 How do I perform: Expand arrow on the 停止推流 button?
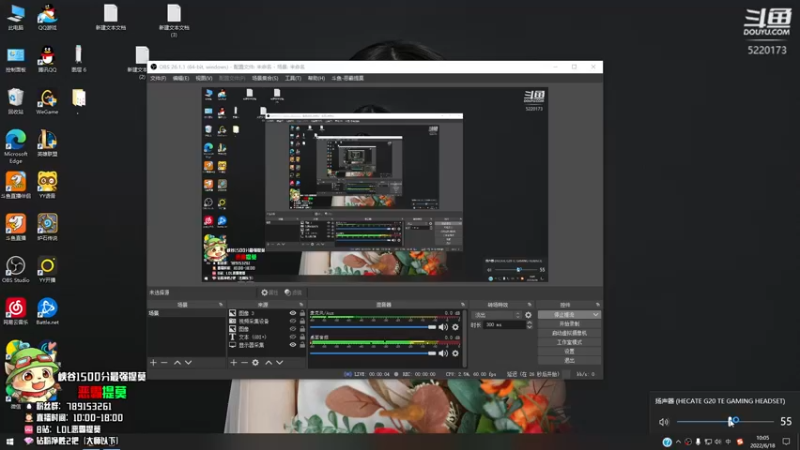tap(595, 315)
